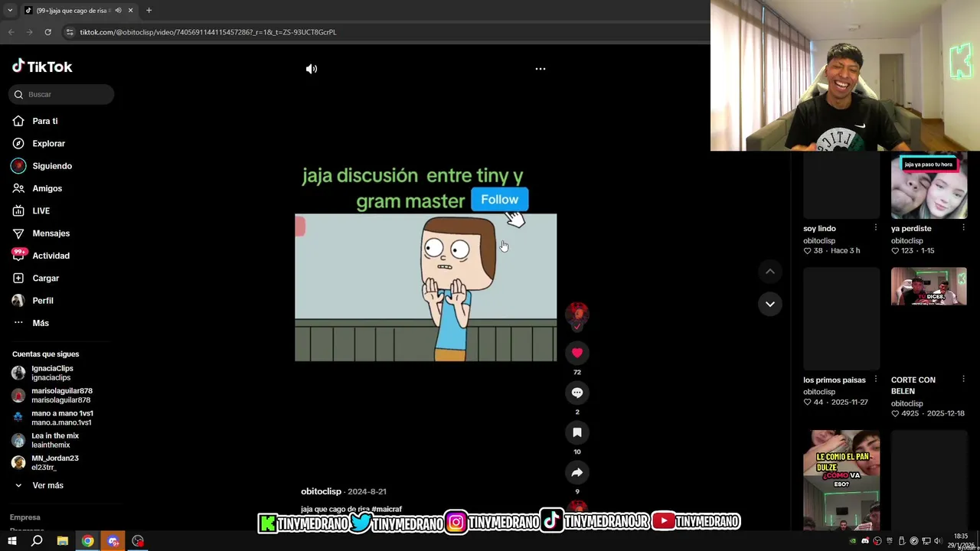Mute the video sound

[x=312, y=69]
